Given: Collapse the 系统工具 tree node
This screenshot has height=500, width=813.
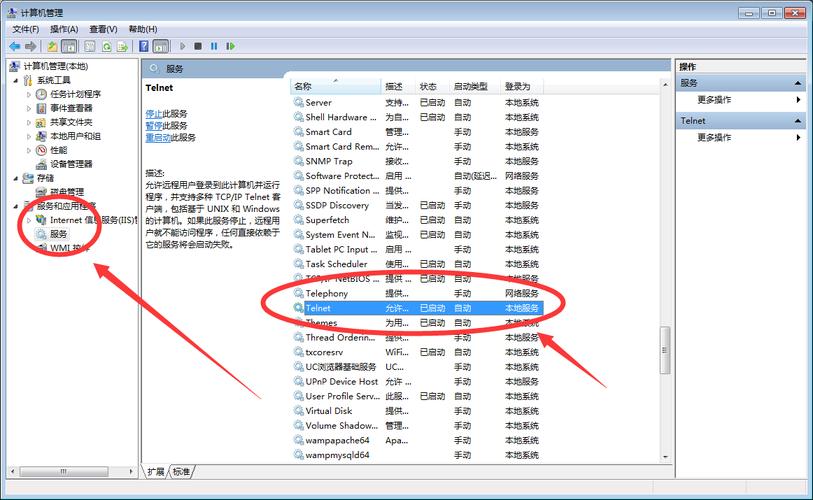Looking at the screenshot, I should (16, 80).
